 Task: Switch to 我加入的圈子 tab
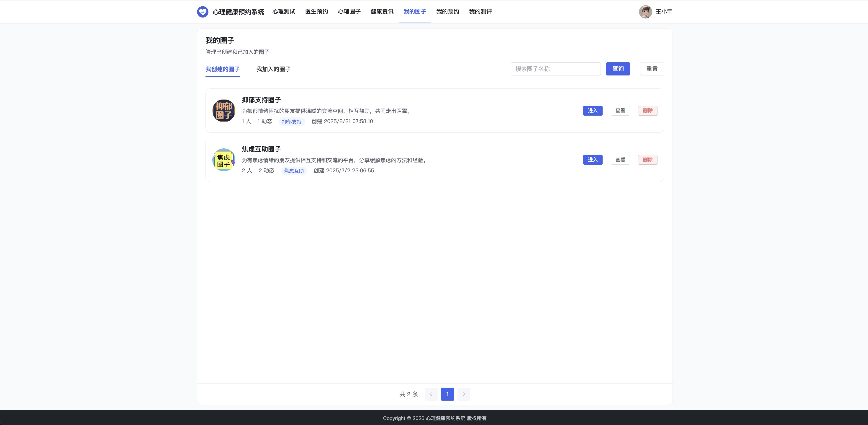273,69
